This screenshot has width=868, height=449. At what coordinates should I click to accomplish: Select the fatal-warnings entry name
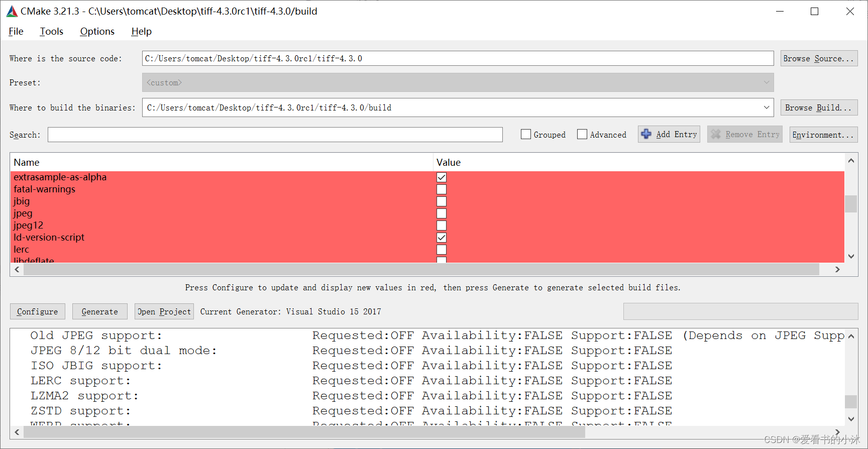click(x=45, y=189)
